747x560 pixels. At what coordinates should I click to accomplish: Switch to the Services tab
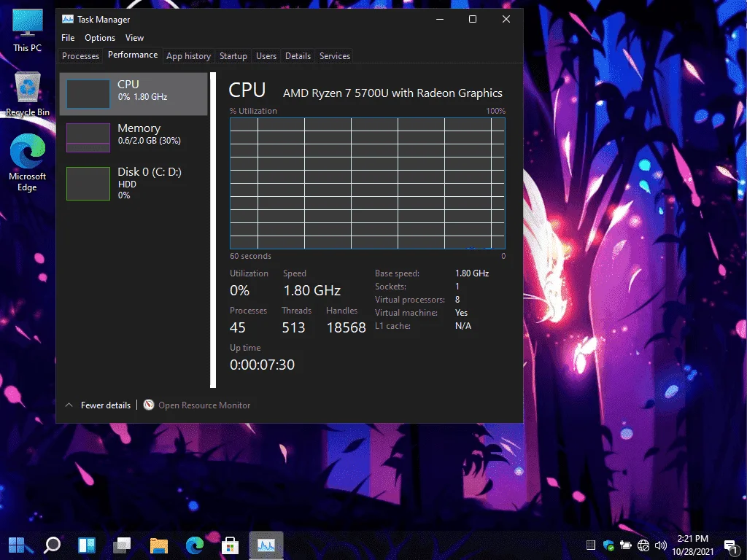(335, 55)
